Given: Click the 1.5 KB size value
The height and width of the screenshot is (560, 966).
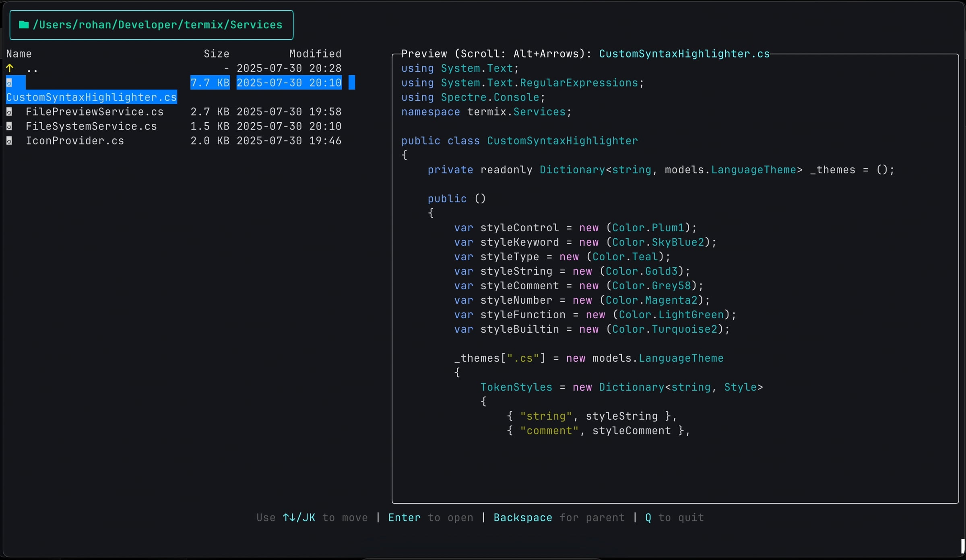Looking at the screenshot, I should 210,126.
